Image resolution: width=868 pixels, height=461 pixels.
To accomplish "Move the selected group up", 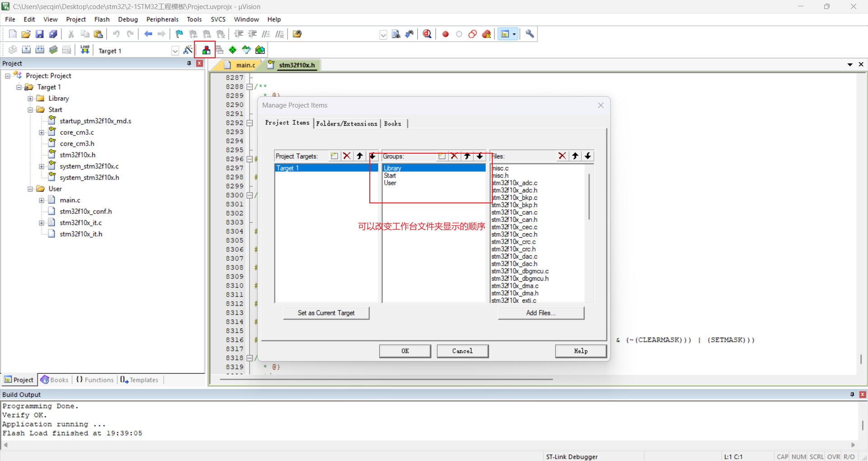I will pyautogui.click(x=467, y=156).
